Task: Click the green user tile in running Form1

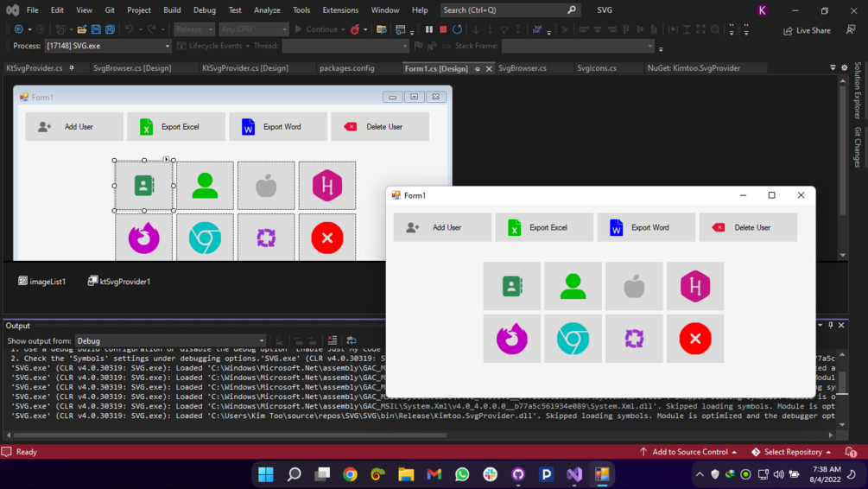Action: point(573,286)
